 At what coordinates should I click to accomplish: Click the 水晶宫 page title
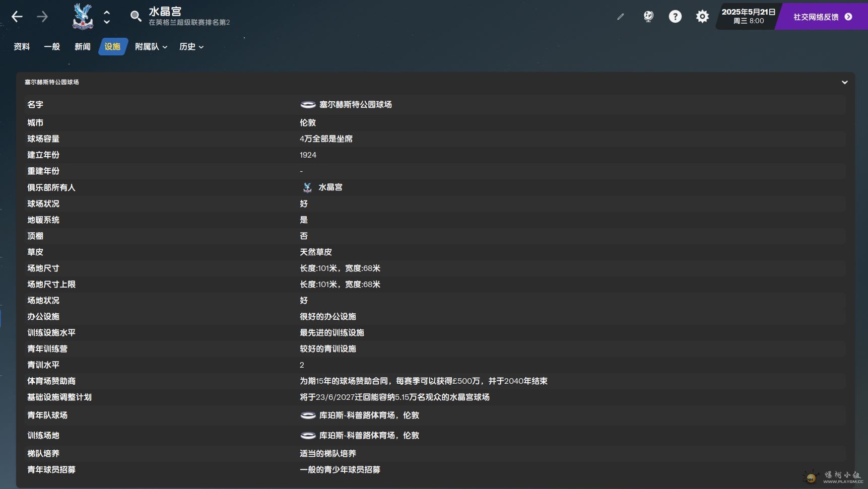pyautogui.click(x=165, y=11)
